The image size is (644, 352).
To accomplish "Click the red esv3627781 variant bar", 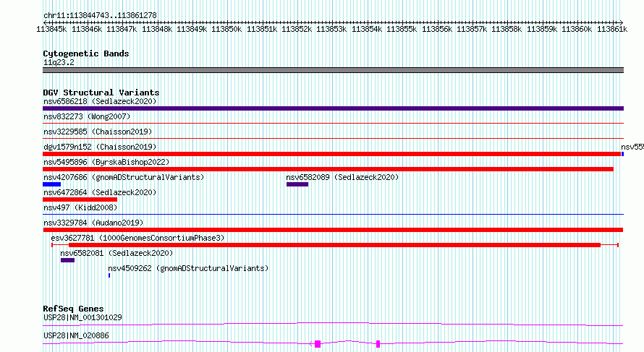I will pyautogui.click(x=335, y=245).
